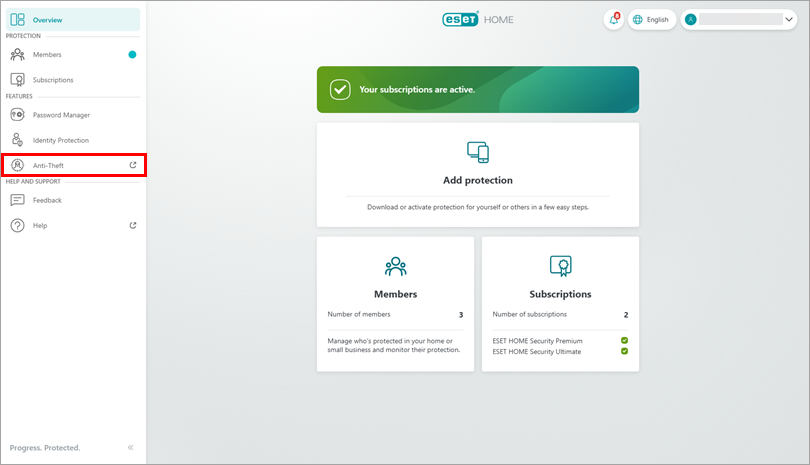Screen dimensions: 810x465
Task: Click 'ESET HOME Security Premium' text
Action: [x=537, y=341]
